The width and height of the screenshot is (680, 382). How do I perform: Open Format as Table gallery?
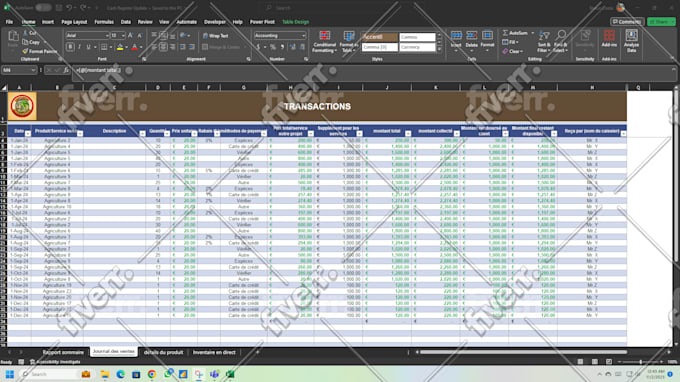tap(349, 42)
